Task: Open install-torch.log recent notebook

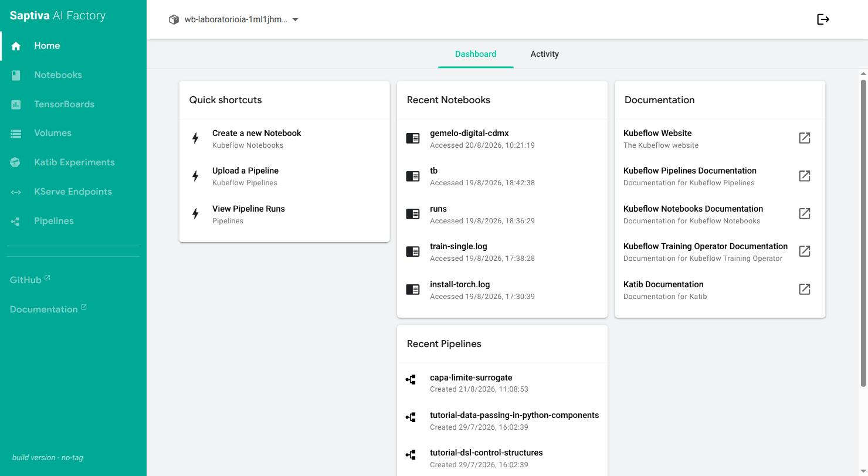Action: pyautogui.click(x=502, y=290)
